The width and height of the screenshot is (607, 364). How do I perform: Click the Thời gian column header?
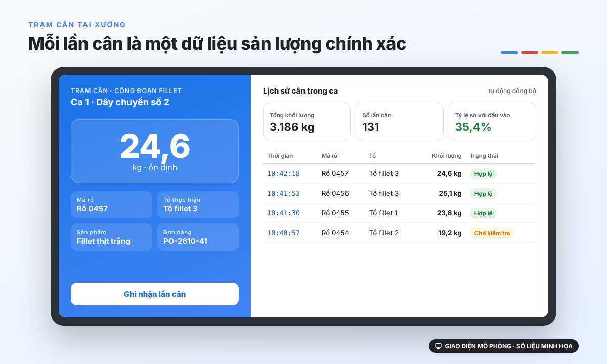click(280, 156)
